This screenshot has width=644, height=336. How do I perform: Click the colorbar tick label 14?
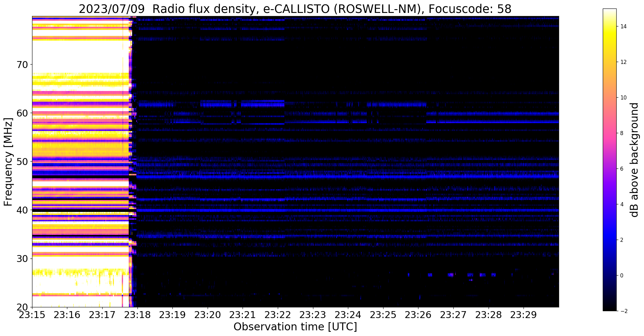tap(623, 26)
